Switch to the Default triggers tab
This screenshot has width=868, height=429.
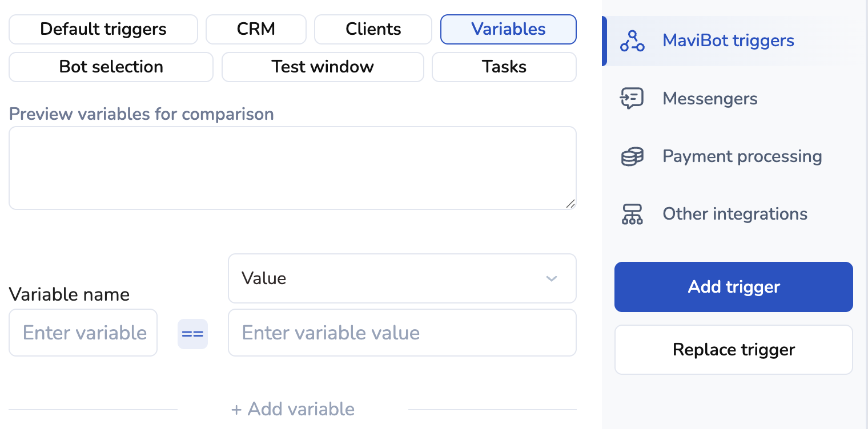103,29
